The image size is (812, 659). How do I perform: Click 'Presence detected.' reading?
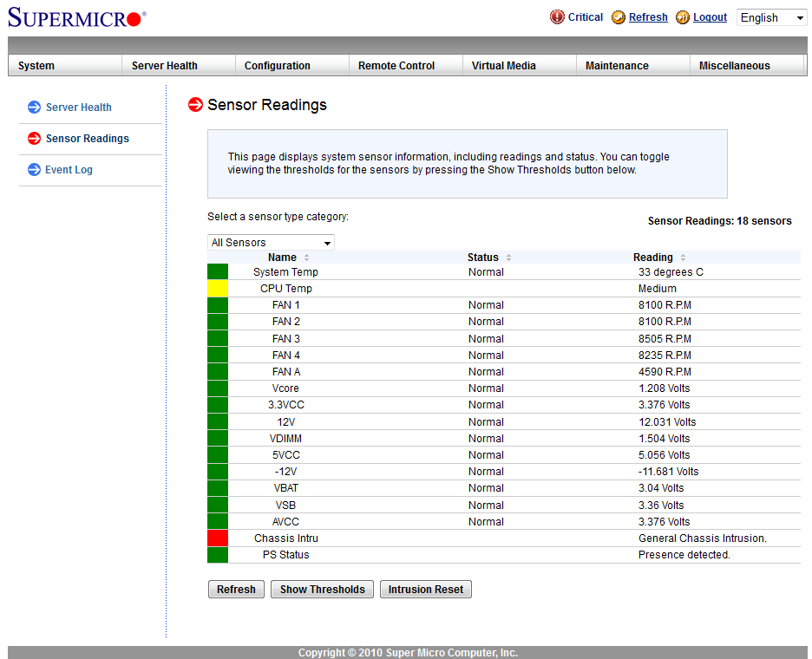(x=684, y=555)
